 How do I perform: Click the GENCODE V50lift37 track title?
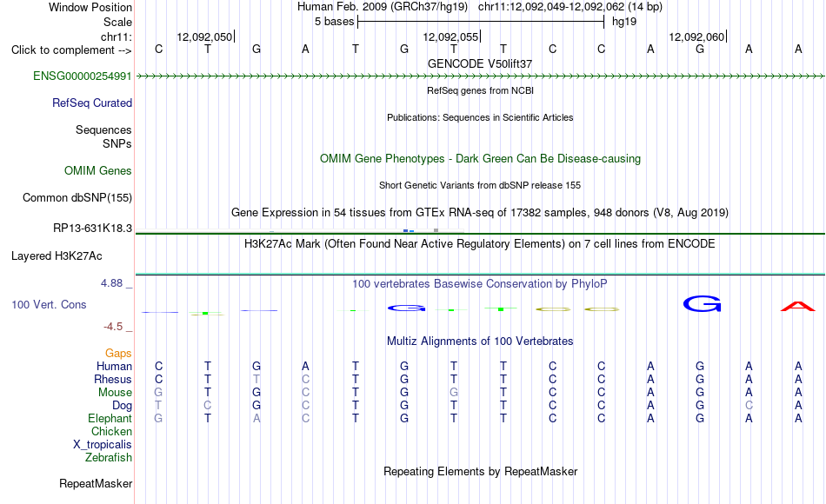480,63
